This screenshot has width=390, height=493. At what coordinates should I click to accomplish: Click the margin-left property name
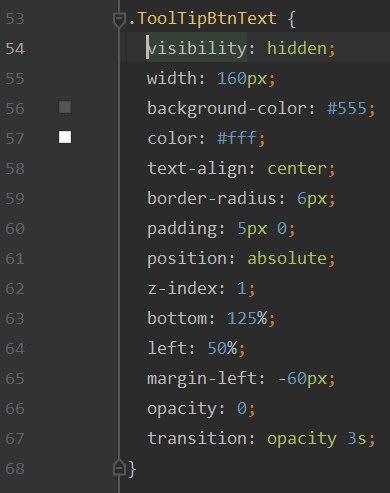pyautogui.click(x=202, y=379)
